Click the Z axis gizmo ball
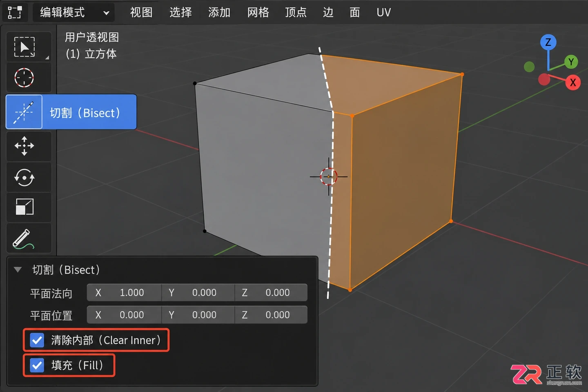The height and width of the screenshot is (392, 588). 548,42
